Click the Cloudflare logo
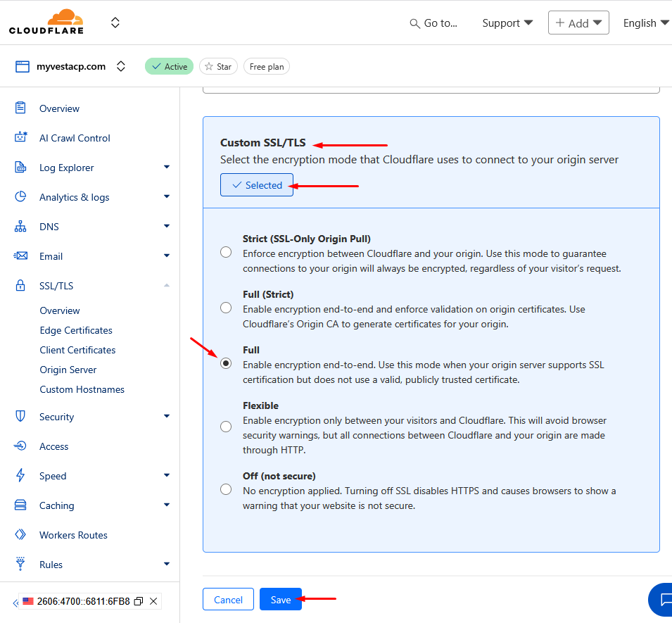672x623 pixels. point(46,22)
